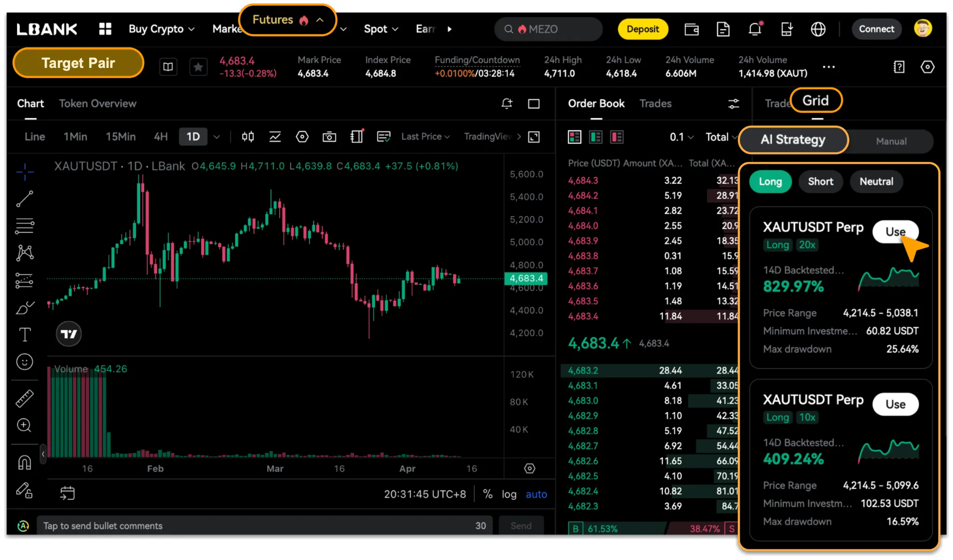
Task: Open the Trades tab
Action: 655,104
